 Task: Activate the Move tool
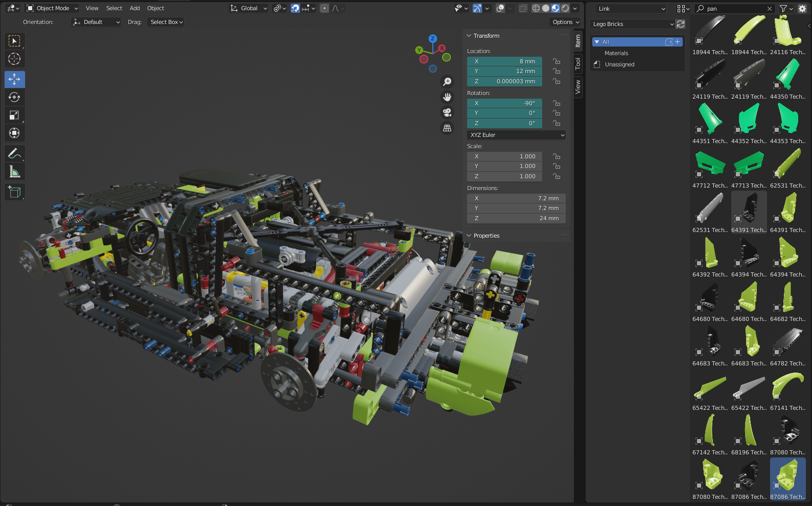coord(14,79)
